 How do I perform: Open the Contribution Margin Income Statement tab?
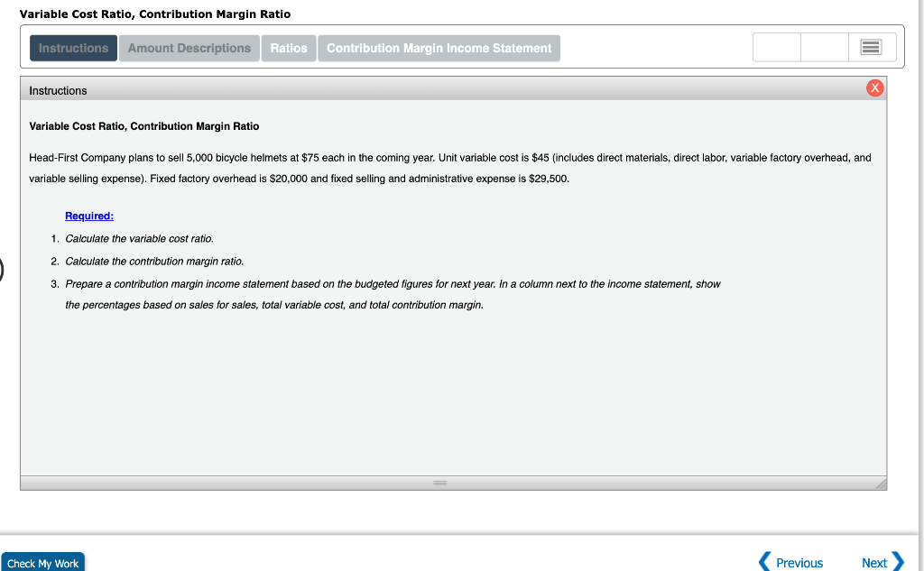click(x=439, y=49)
